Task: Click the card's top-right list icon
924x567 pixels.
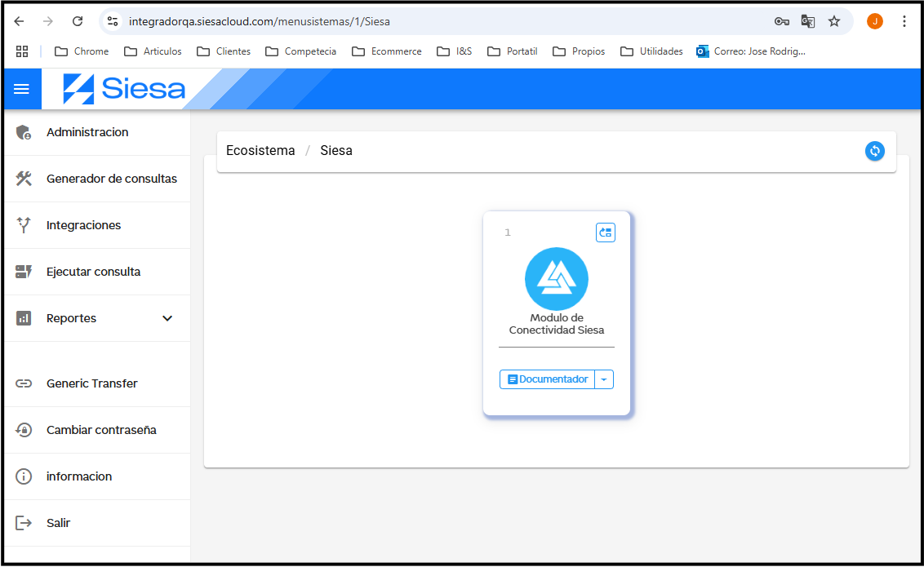Action: click(x=605, y=233)
